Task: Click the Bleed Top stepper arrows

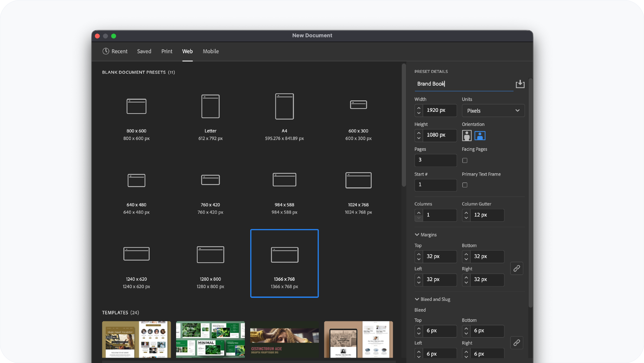Action: coord(419,331)
